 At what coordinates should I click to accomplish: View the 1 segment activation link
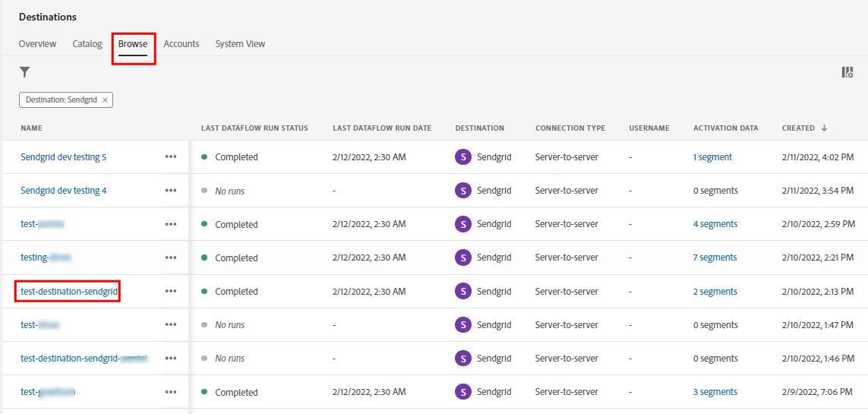point(712,157)
